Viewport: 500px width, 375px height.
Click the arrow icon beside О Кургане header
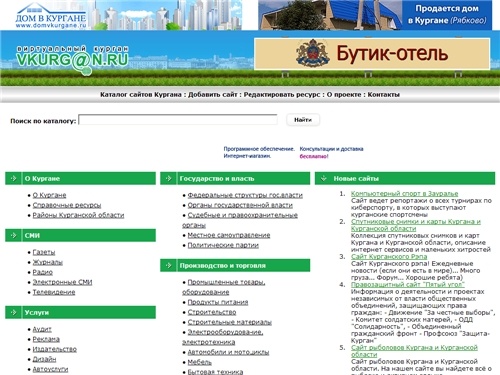coord(13,178)
